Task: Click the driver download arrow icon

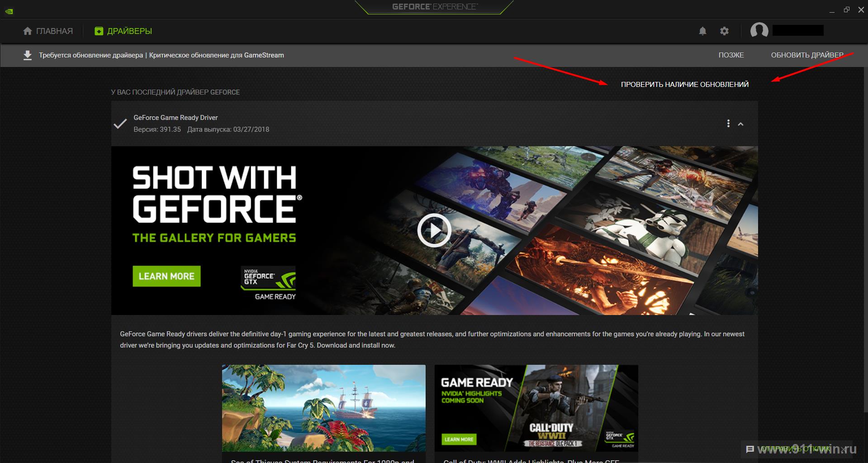Action: (x=28, y=55)
